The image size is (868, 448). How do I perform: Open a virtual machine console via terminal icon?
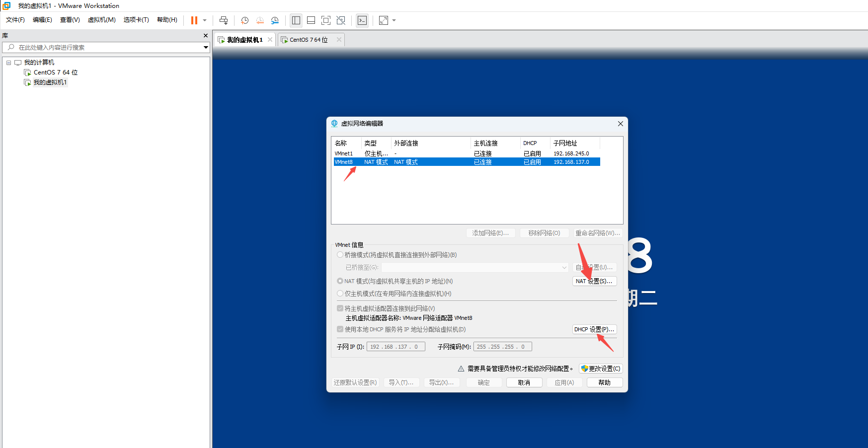point(362,20)
